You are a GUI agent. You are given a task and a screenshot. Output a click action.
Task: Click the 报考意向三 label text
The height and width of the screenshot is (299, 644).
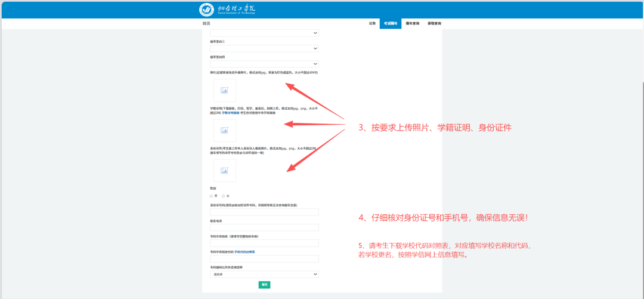coord(216,42)
